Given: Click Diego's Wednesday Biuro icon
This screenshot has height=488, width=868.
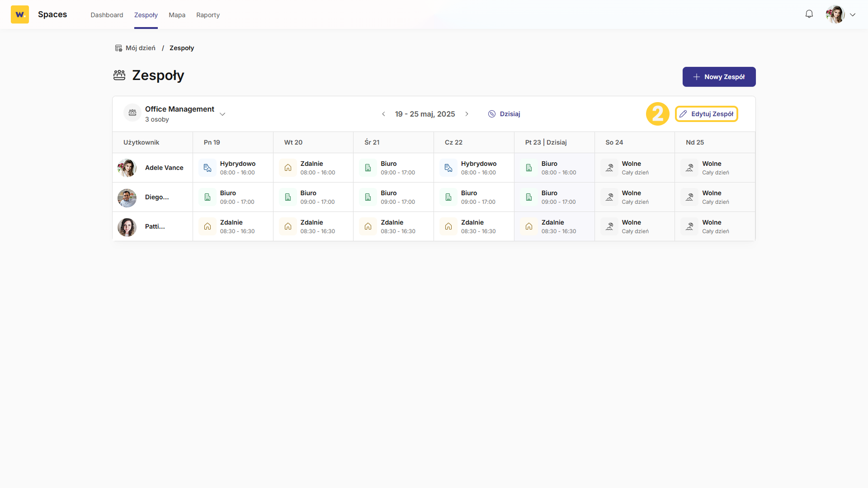Looking at the screenshot, I should coord(368,197).
